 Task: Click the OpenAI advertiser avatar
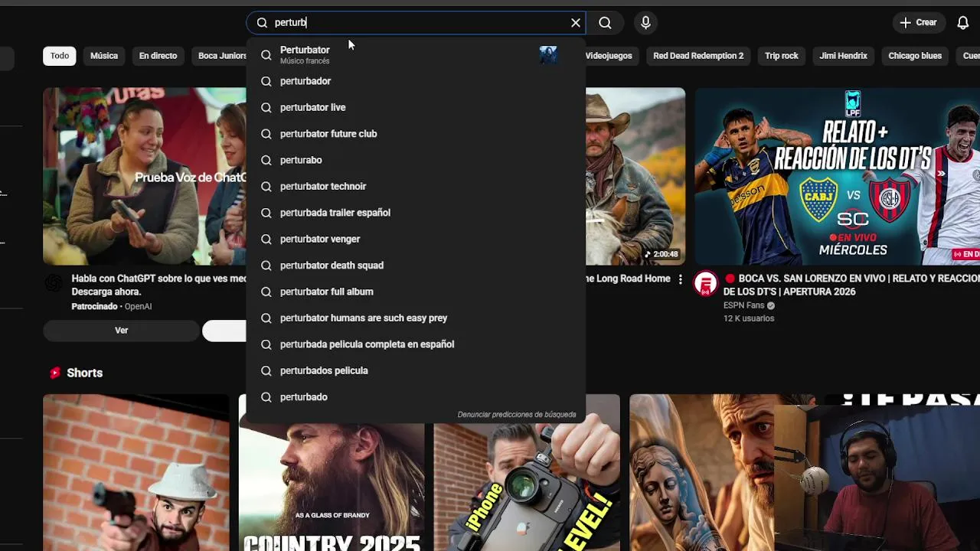click(54, 284)
